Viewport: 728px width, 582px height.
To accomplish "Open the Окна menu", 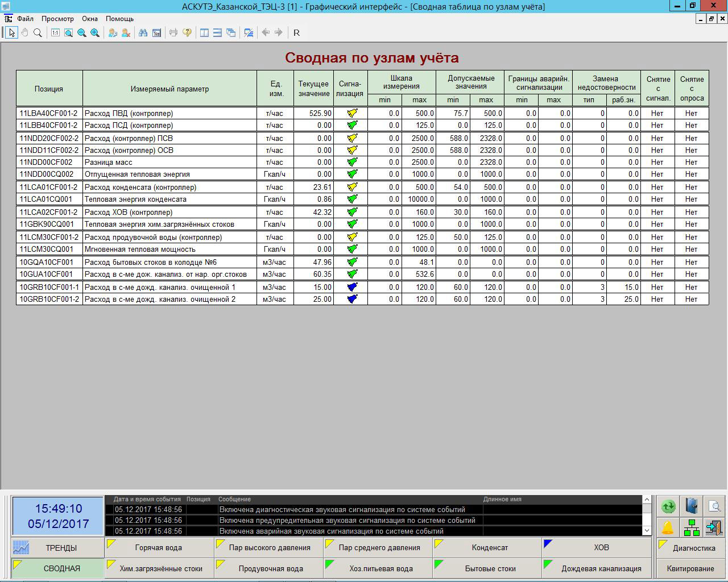I will 90,19.
